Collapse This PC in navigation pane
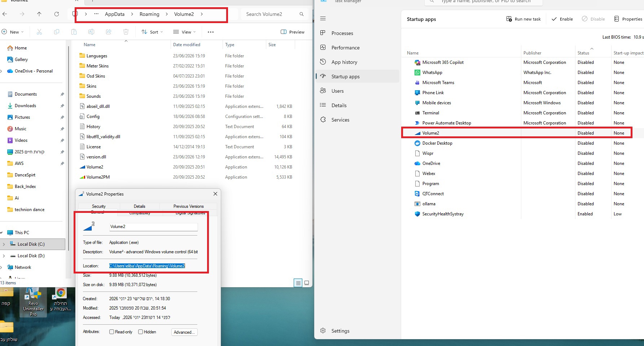This screenshot has height=346, width=644. pos(1,233)
